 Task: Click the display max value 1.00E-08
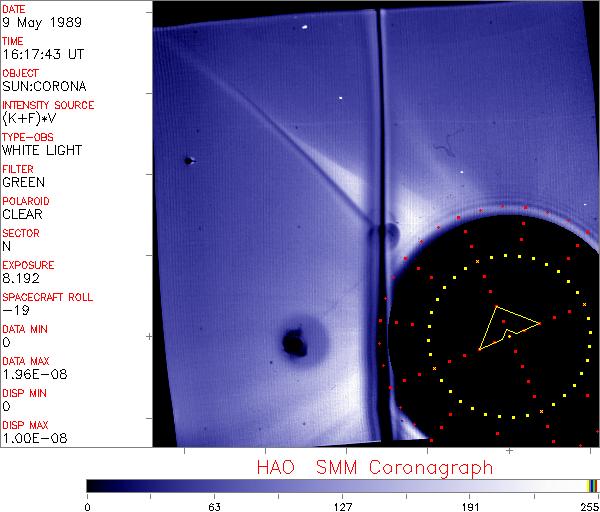pyautogui.click(x=30, y=438)
